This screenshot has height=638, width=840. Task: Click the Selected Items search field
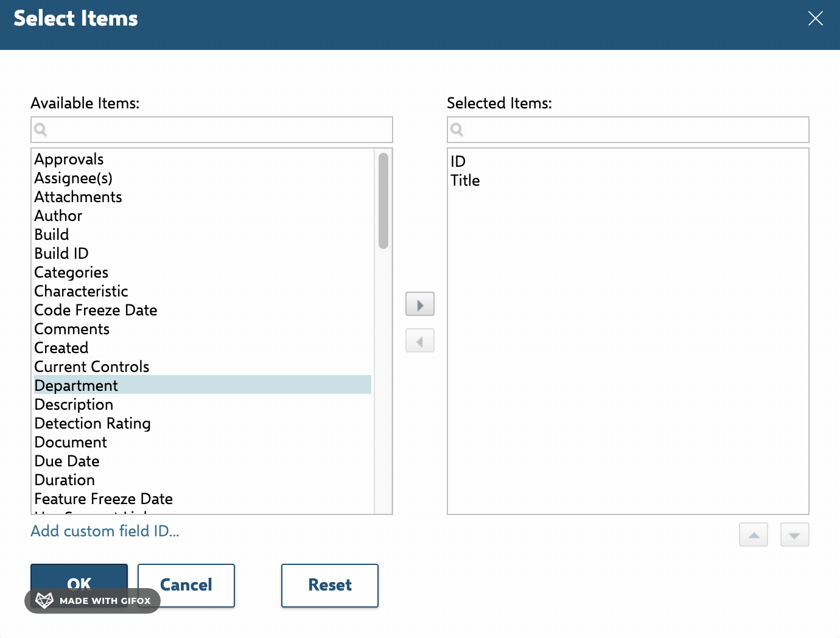(628, 130)
